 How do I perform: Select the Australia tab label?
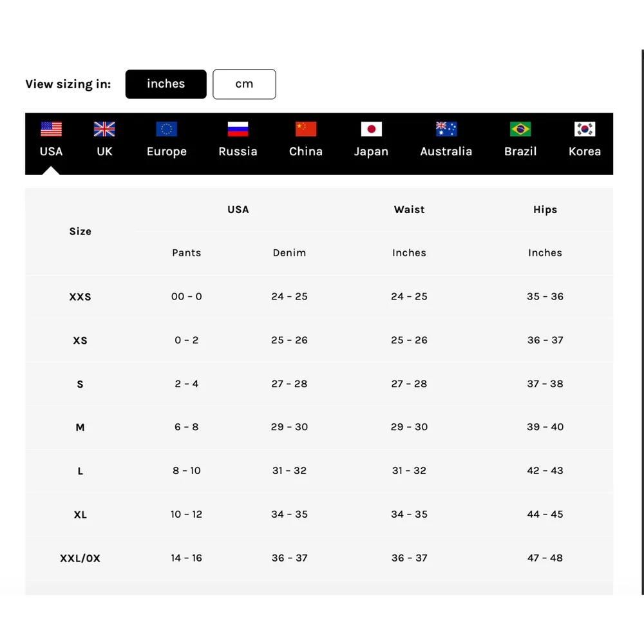click(x=446, y=152)
